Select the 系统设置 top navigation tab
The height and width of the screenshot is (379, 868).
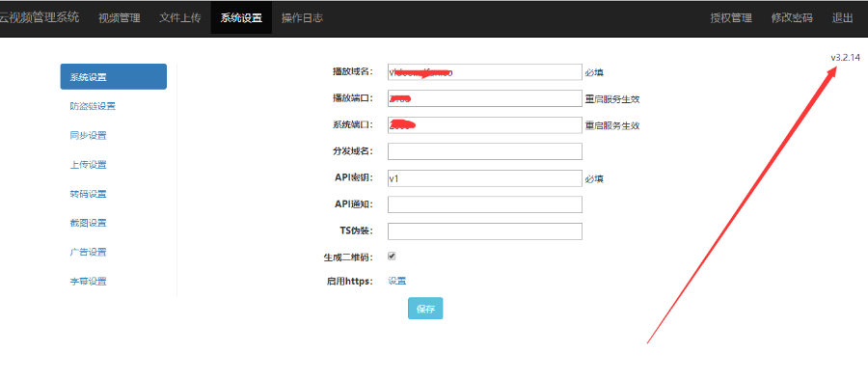point(241,17)
